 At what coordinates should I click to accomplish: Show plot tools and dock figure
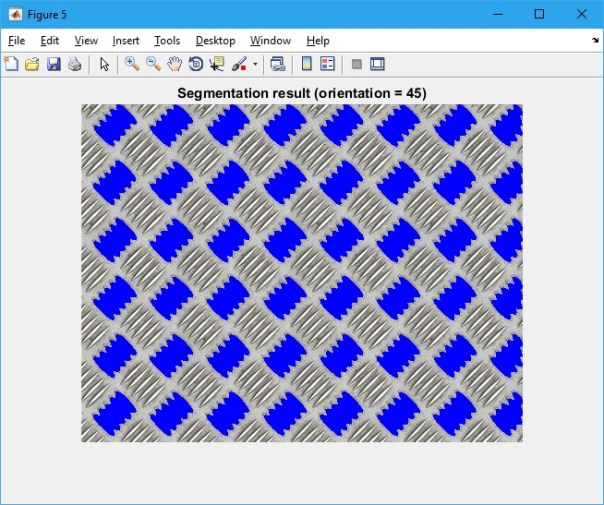point(377,65)
